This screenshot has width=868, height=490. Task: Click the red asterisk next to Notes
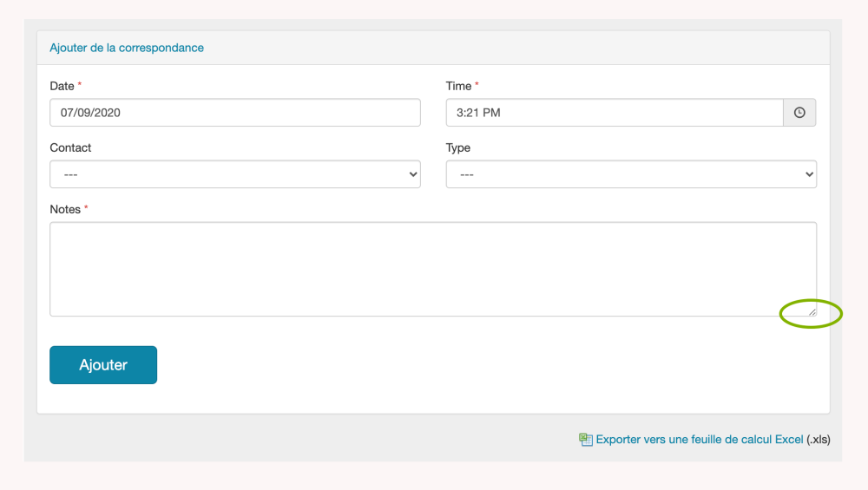coord(86,208)
